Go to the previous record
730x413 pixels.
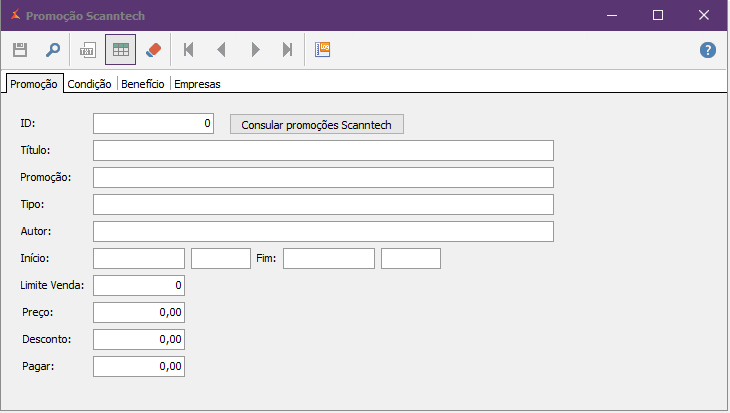tap(222, 49)
